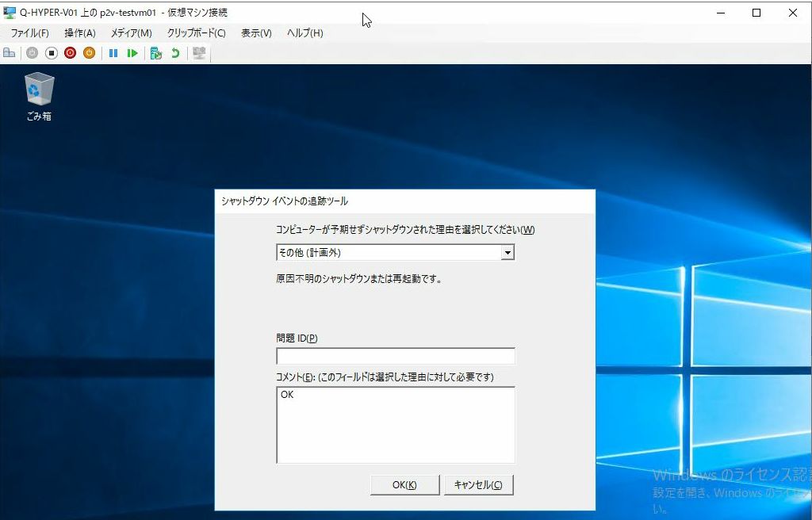Open the ごみ箱 recycle bin icon
The image size is (812, 520).
(39, 91)
